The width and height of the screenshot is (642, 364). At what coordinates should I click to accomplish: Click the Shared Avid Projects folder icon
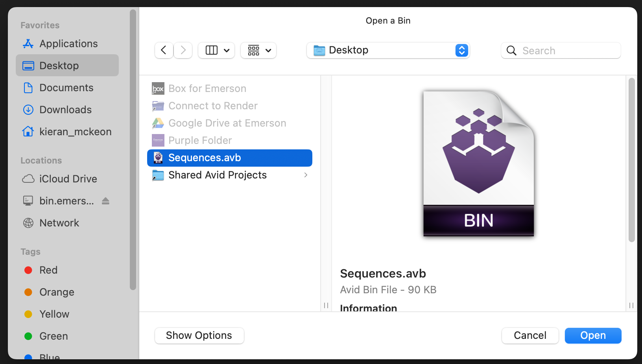tap(158, 175)
